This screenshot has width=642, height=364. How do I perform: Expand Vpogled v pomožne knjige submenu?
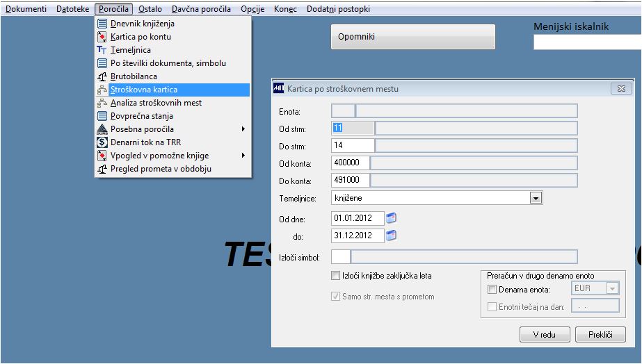[243, 156]
